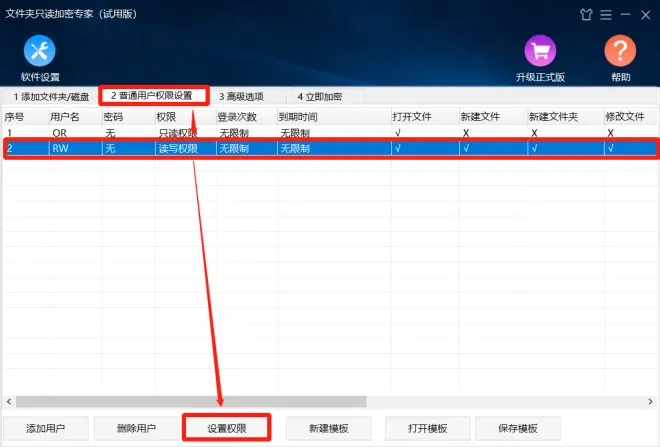Click the 修改文件 checkmark in RW row
The image size is (660, 447).
pos(610,149)
